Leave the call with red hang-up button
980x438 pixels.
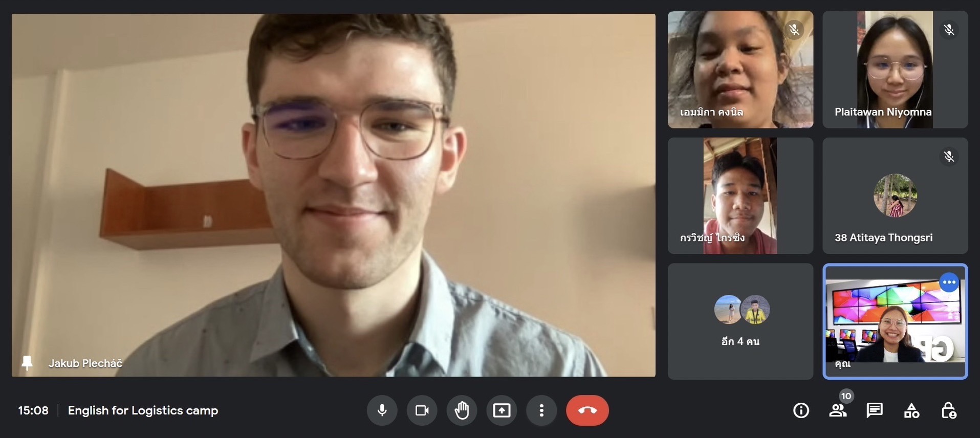click(587, 410)
